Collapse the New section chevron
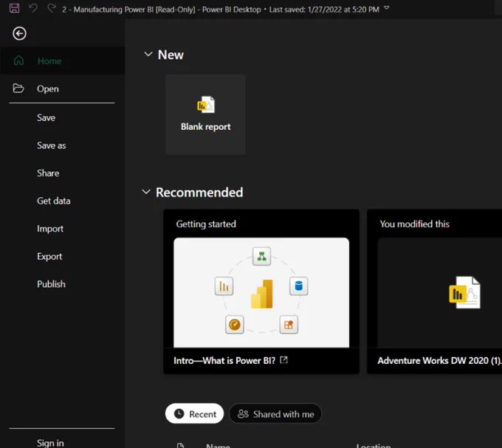 click(x=148, y=54)
